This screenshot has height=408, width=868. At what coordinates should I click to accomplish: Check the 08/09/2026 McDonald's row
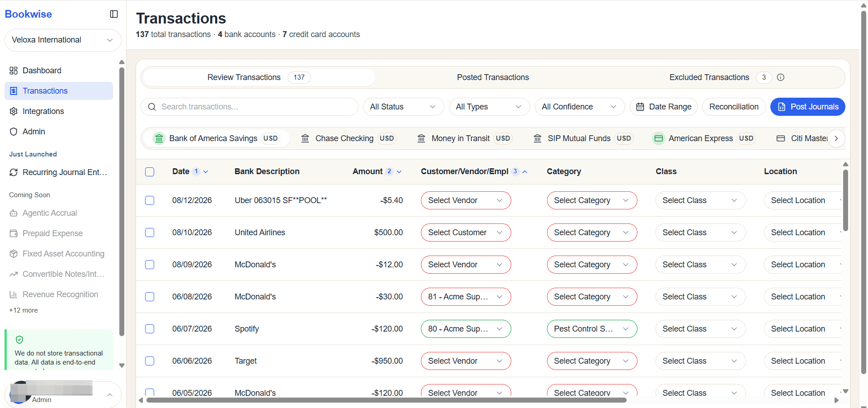tap(150, 265)
